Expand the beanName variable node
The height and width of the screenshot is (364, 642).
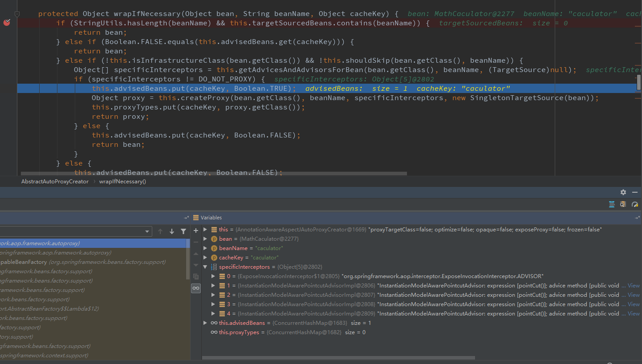click(205, 248)
